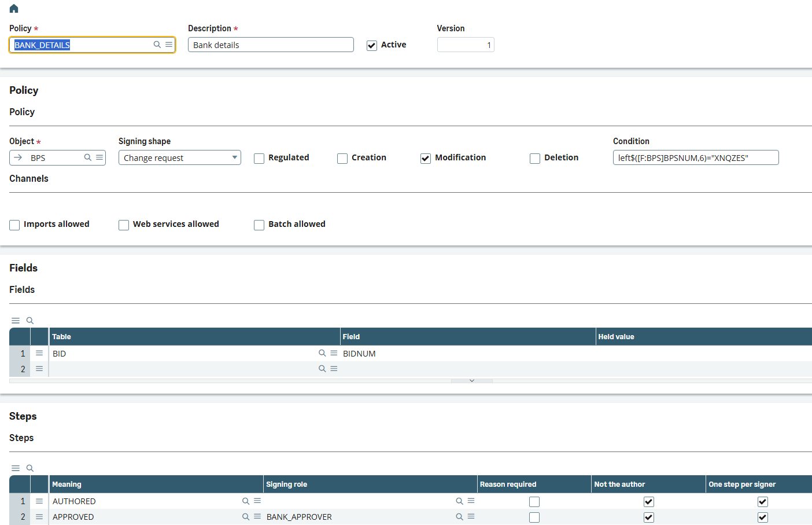Open row actions for the BID row
Viewport: 812px width, 525px height.
coord(39,353)
